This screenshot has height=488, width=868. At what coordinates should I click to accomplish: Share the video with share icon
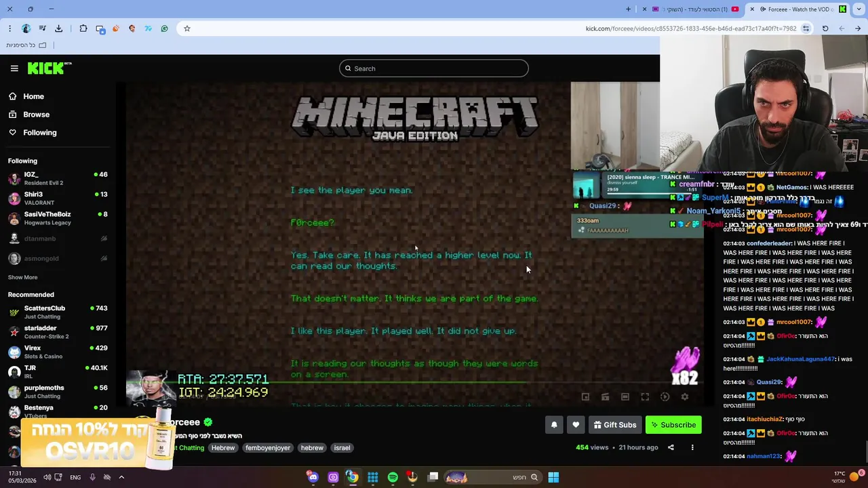point(671,447)
